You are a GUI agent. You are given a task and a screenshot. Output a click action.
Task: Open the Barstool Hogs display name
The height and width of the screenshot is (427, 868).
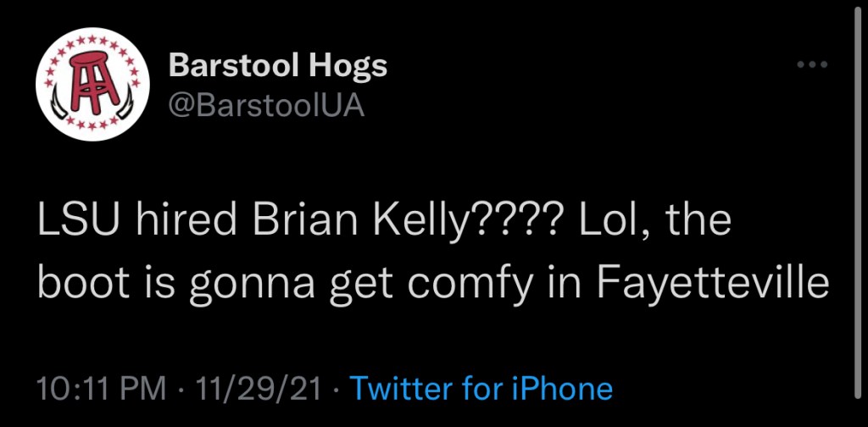278,66
